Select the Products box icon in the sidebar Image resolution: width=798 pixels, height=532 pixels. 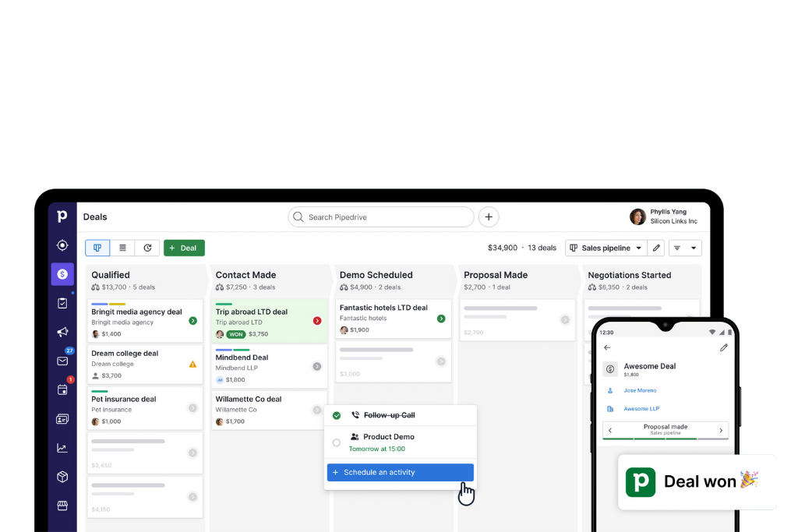click(62, 477)
